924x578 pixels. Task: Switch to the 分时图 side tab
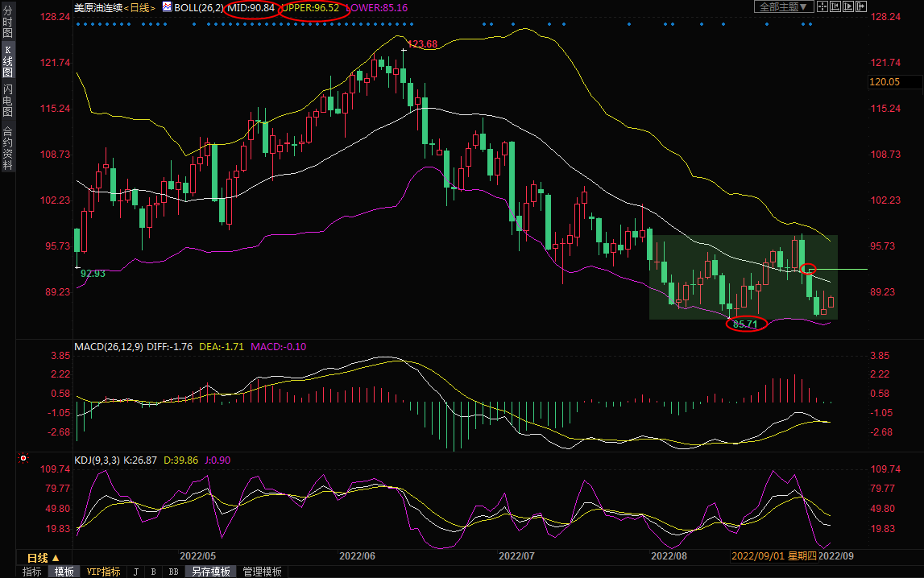click(x=7, y=22)
